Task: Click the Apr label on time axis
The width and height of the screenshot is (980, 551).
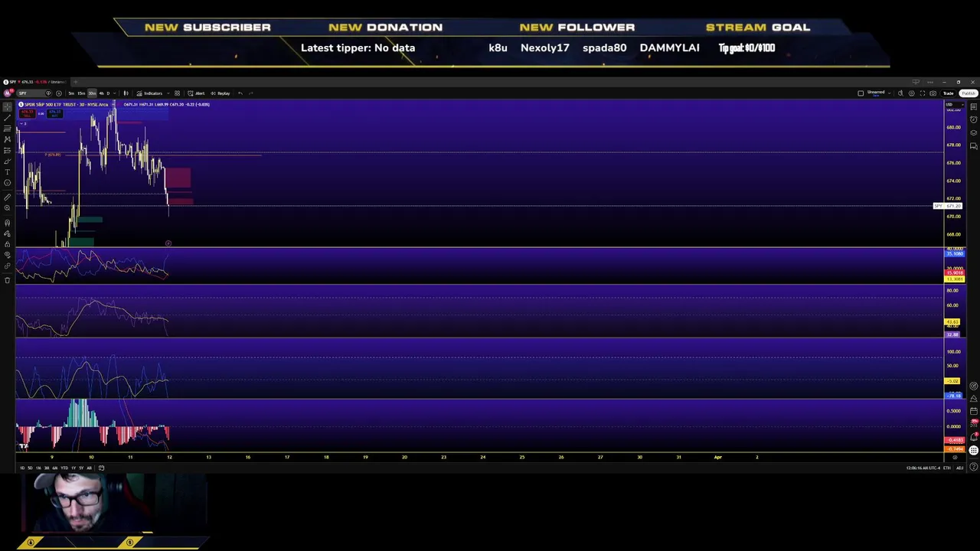Action: [717, 457]
